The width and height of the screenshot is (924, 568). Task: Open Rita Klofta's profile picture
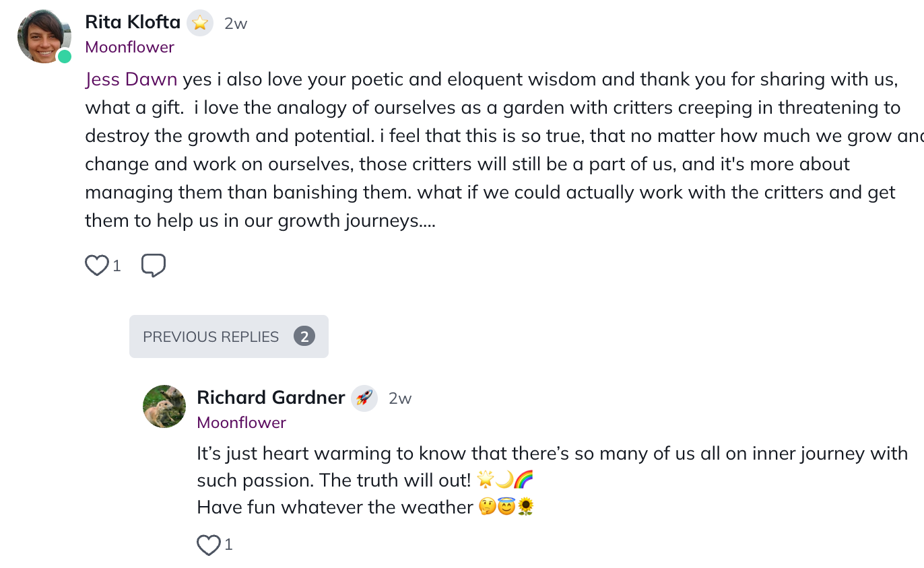coord(44,36)
